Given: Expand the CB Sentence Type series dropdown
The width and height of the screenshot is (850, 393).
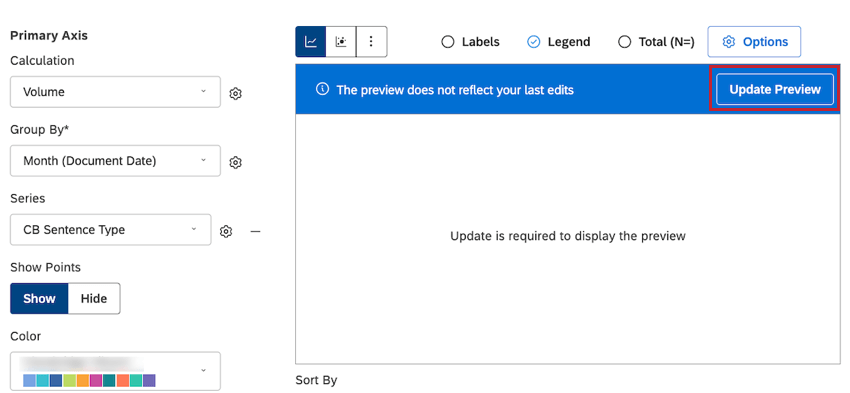Looking at the screenshot, I should [x=111, y=229].
